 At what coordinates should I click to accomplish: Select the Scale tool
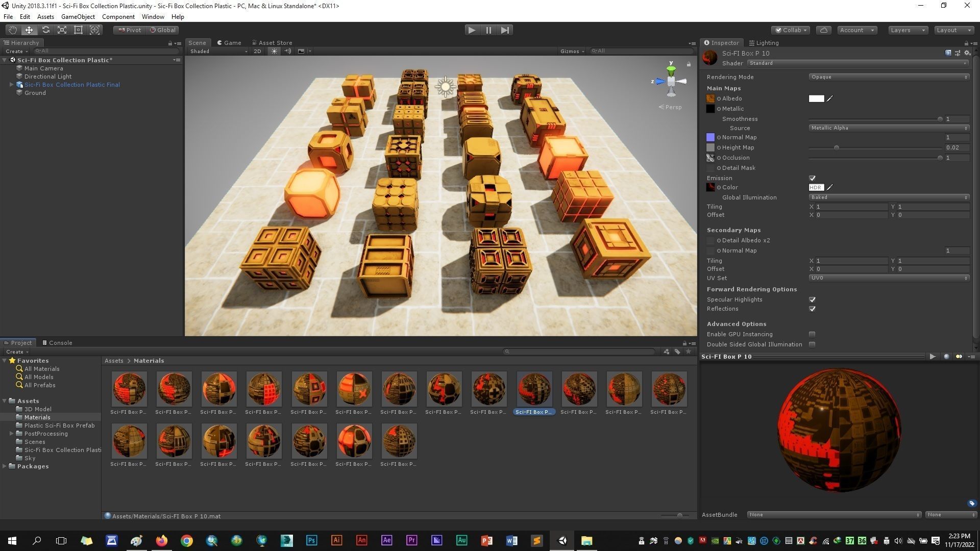tap(62, 30)
